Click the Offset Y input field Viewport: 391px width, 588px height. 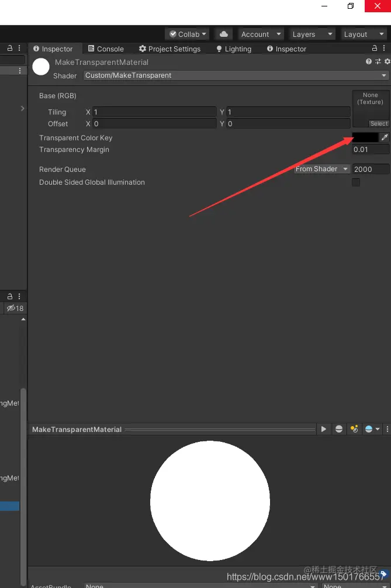tap(288, 124)
